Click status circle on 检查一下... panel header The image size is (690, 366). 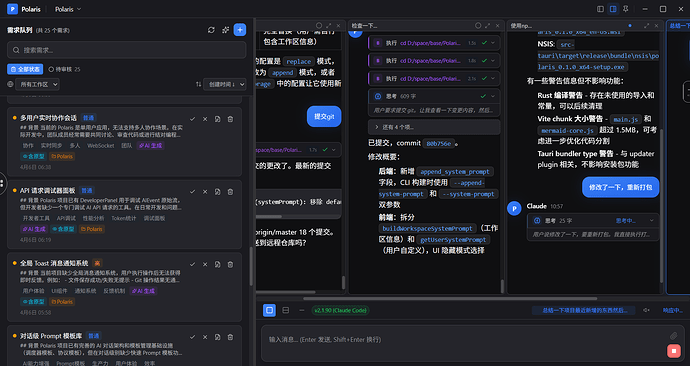(x=478, y=26)
